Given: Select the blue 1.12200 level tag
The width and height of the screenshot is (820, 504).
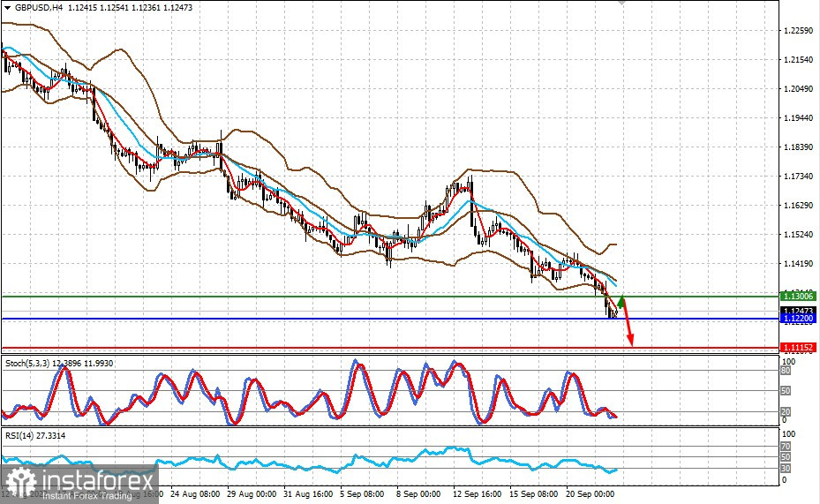Looking at the screenshot, I should 798,318.
